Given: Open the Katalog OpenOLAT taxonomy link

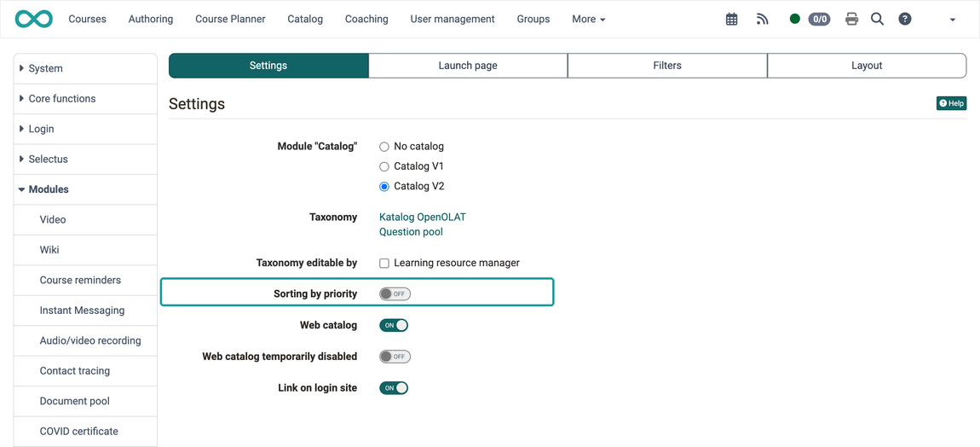Looking at the screenshot, I should [x=423, y=218].
